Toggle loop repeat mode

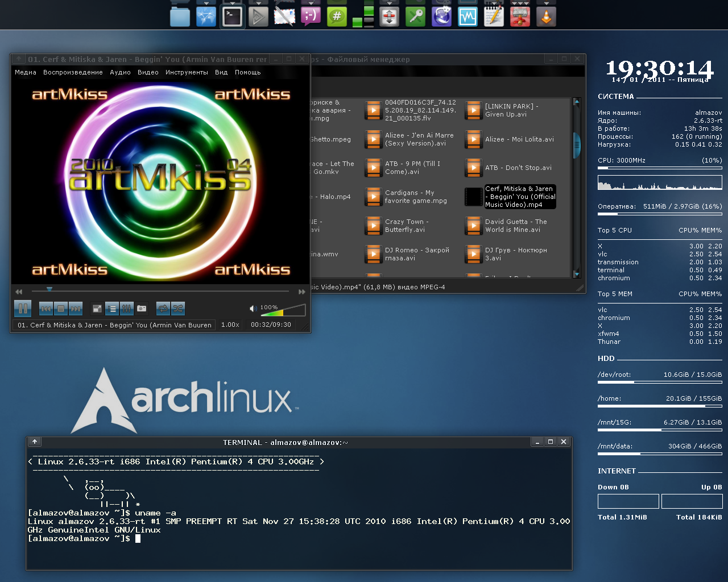(x=163, y=309)
